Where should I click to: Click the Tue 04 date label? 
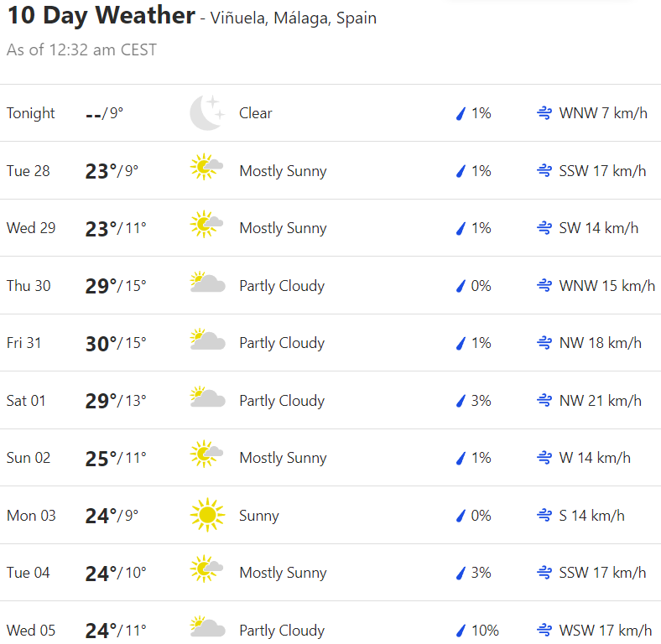click(x=29, y=573)
